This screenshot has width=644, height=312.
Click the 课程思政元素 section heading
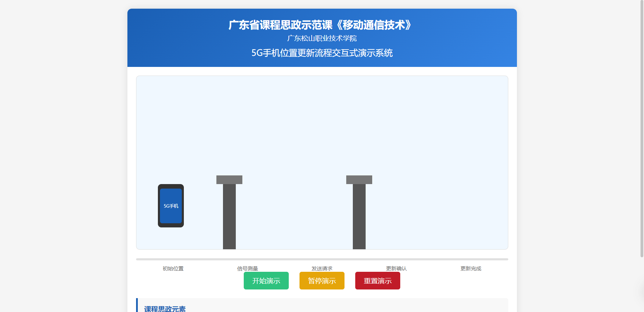point(165,309)
